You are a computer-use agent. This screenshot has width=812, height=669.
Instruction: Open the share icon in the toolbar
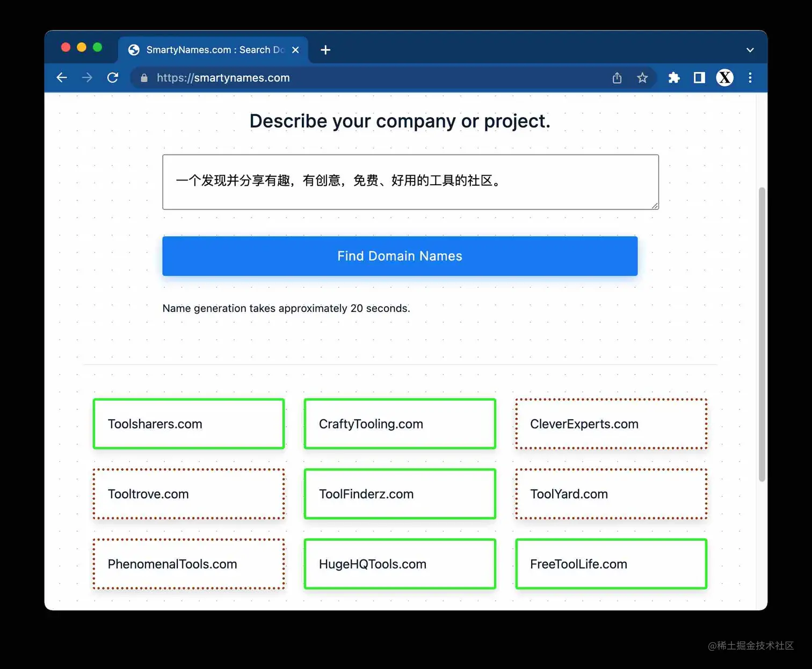(617, 77)
